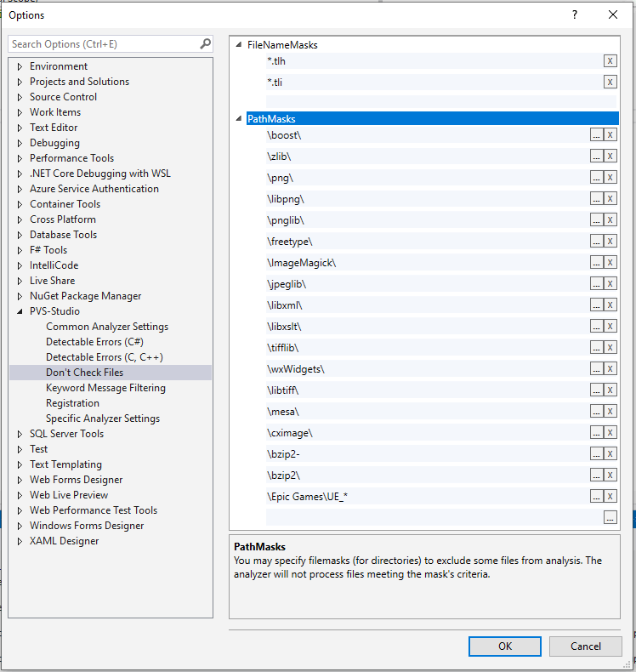Delete the \wxWidgets\ path mask
Image resolution: width=636 pixels, height=672 pixels.
[x=610, y=368]
